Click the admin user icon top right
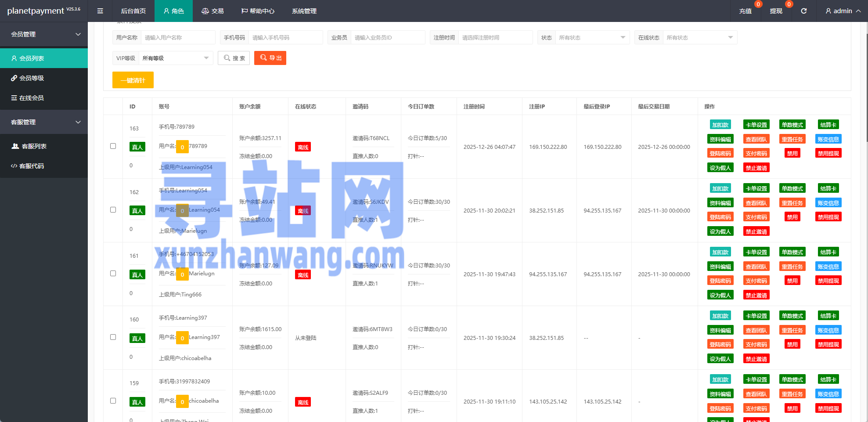 (828, 11)
